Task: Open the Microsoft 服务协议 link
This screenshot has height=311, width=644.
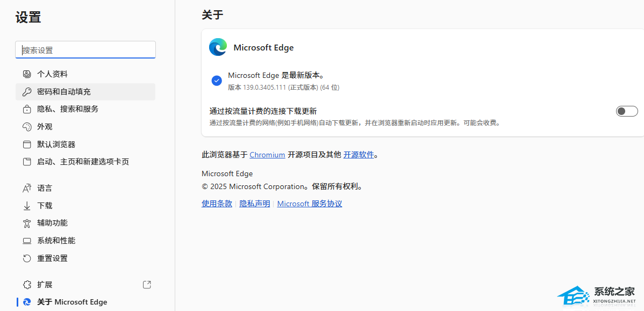Action: (x=310, y=204)
